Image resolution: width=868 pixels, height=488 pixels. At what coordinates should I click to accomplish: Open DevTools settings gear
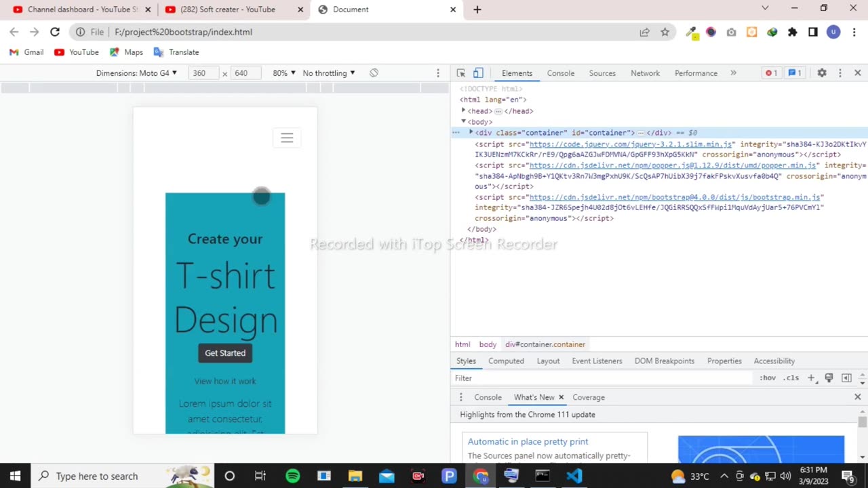[822, 73]
